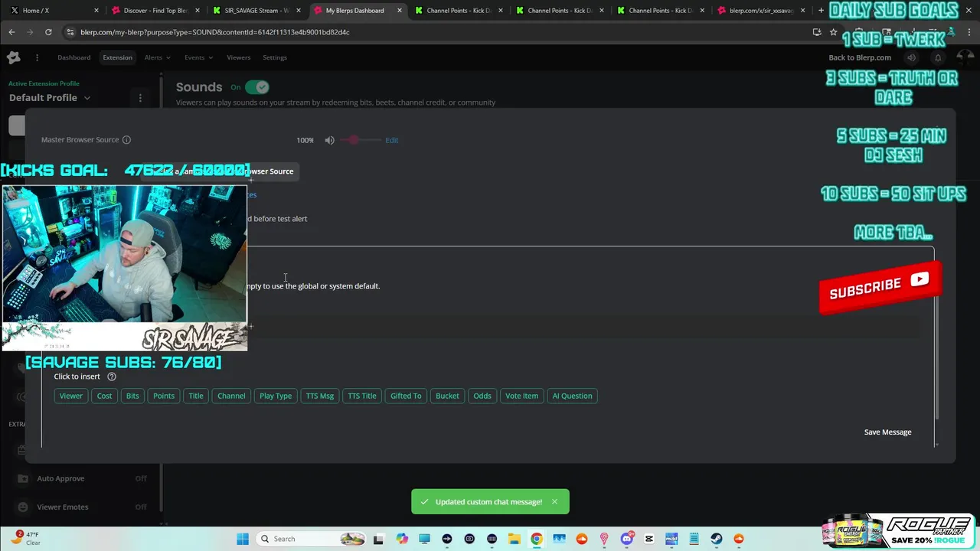Insert the Odds variable chip

coord(482,396)
